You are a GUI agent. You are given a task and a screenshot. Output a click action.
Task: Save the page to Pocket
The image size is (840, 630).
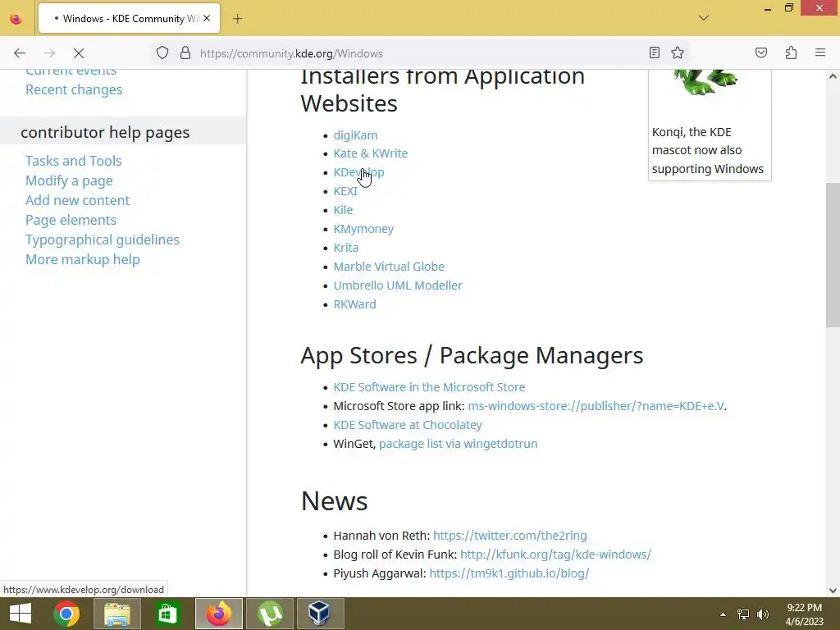(761, 52)
